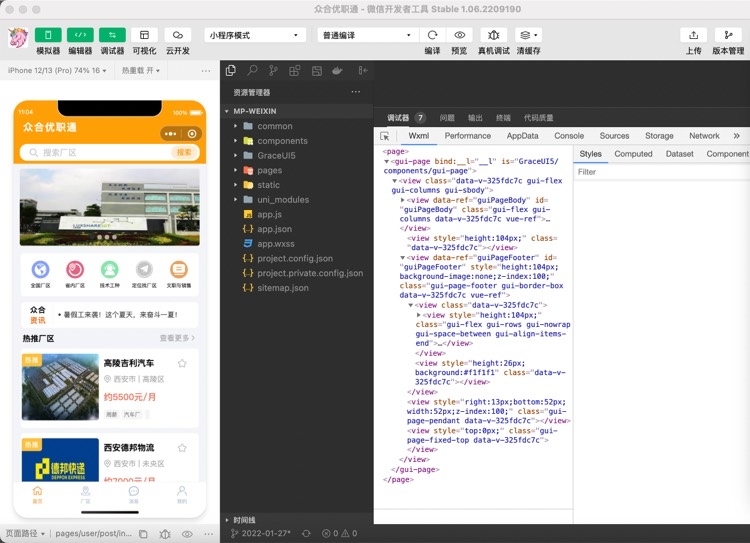Click the user avatar in the toolbar
Screen dimensions: 750x543
tap(18, 38)
